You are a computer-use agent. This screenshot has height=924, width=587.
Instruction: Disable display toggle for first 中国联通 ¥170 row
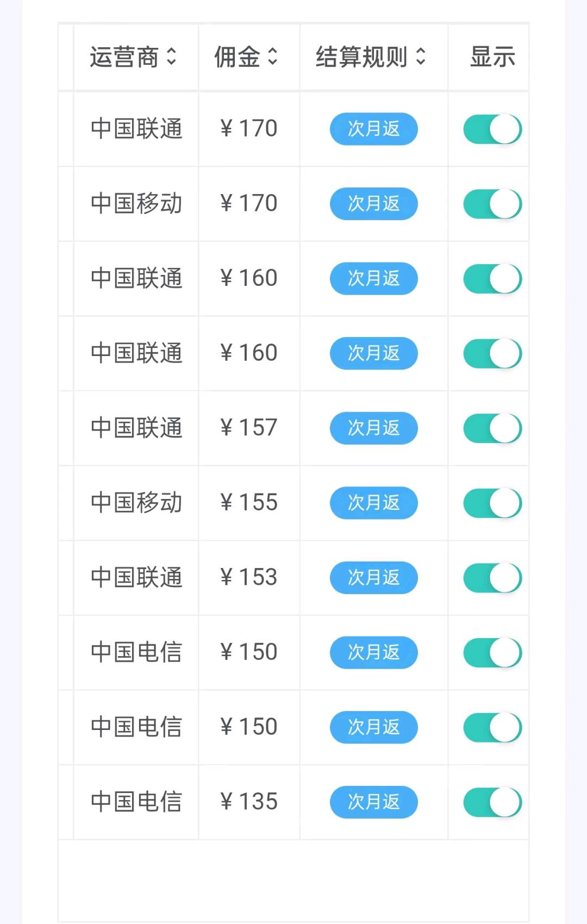(x=492, y=129)
